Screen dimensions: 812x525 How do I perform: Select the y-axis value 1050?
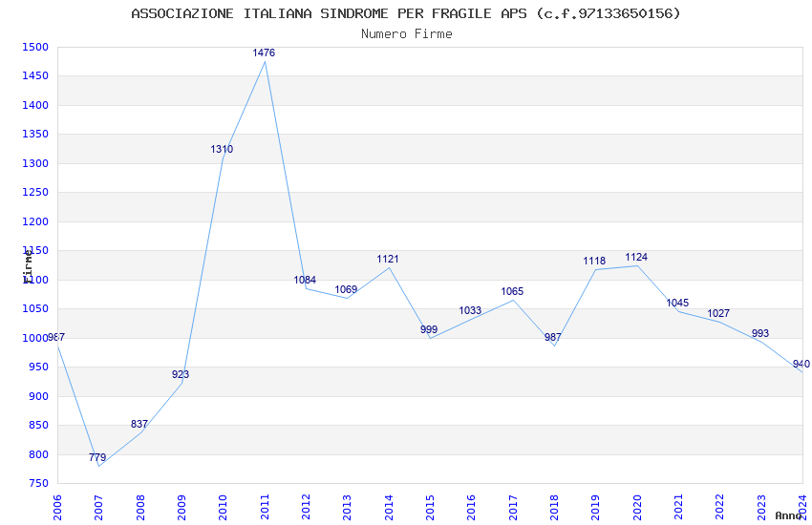point(35,308)
